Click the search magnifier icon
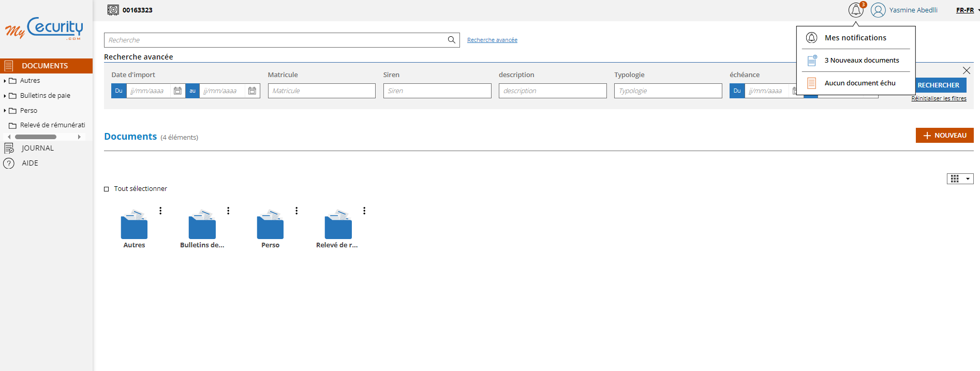Viewport: 980px width, 371px height. pos(451,40)
